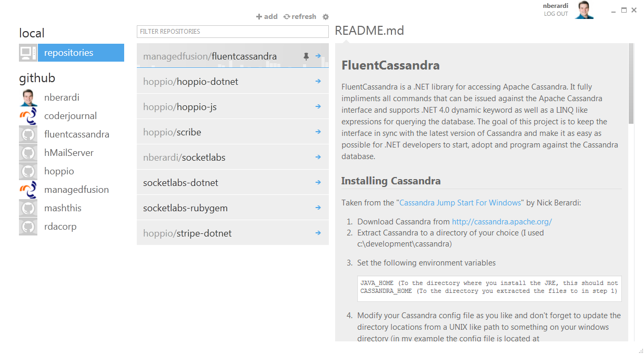Open hoppio-dotnet using its arrow icon

(x=318, y=81)
